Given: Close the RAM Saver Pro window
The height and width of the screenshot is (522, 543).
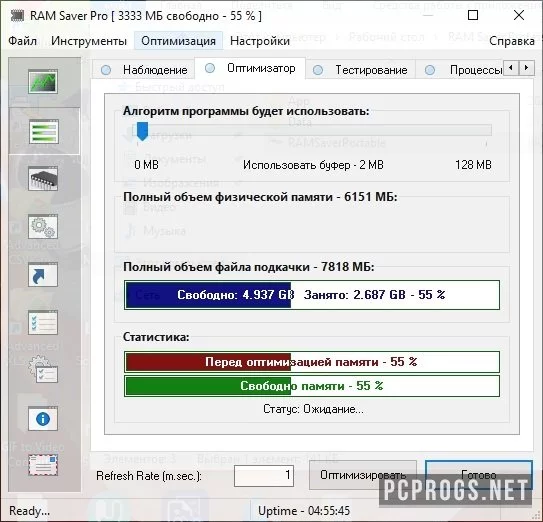Looking at the screenshot, I should 519,15.
